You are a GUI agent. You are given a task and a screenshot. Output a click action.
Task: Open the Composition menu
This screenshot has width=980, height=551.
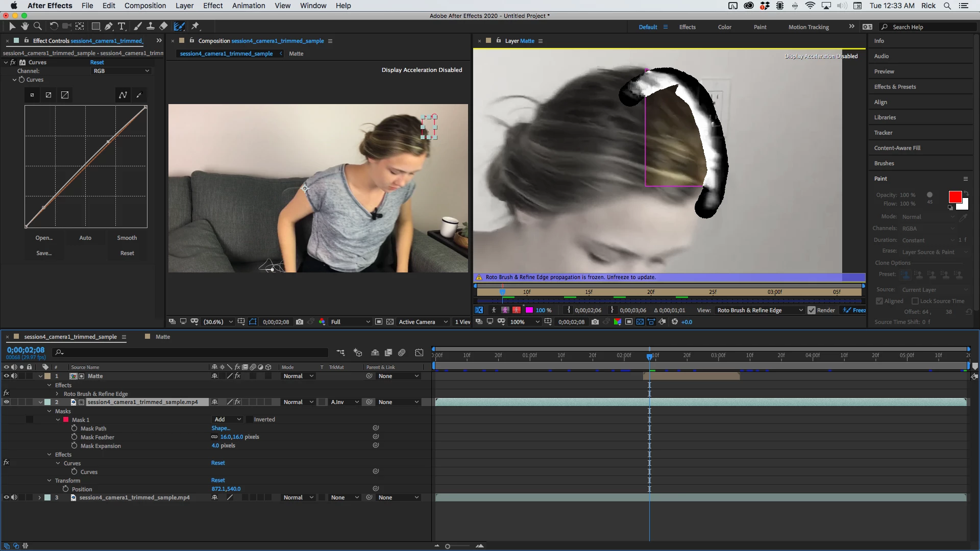coord(145,6)
